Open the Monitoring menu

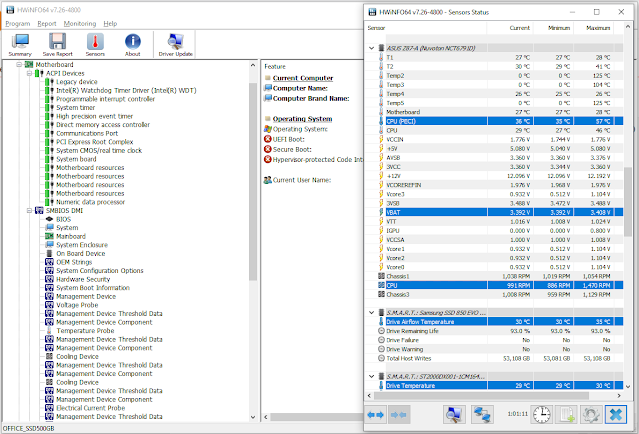tap(80, 24)
